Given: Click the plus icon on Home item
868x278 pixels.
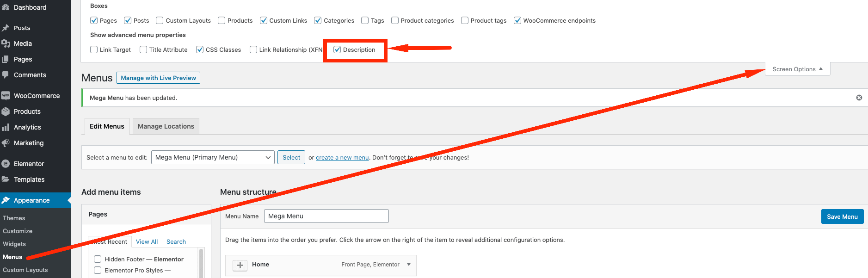Looking at the screenshot, I should point(240,265).
